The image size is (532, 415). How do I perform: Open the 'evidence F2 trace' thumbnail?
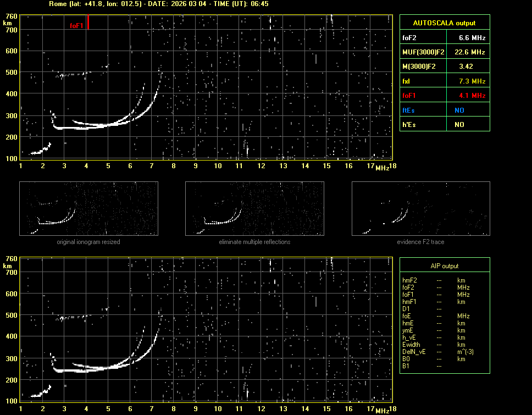[x=420, y=208]
